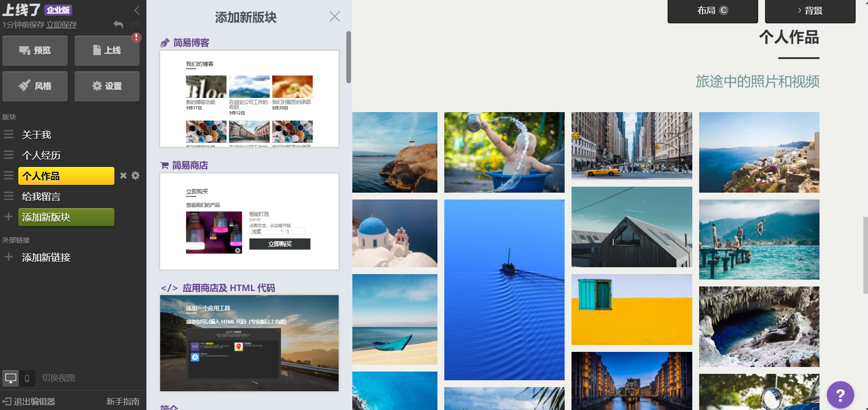Open the 风格 style button

35,86
